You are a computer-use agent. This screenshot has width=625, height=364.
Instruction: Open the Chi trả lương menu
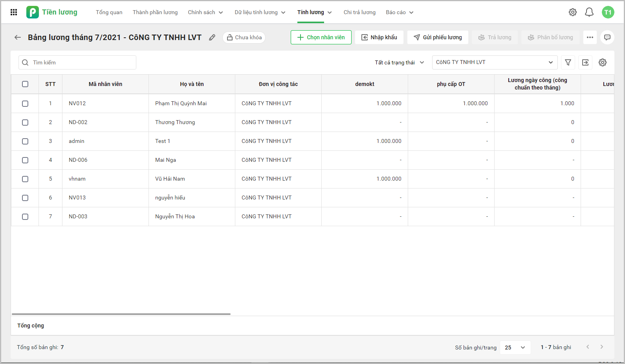click(x=359, y=12)
